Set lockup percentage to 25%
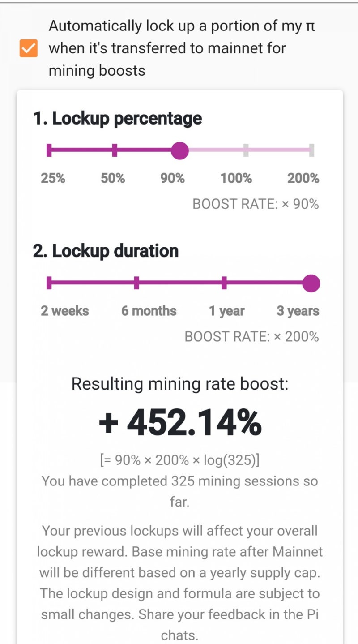Image resolution: width=358 pixels, height=644 pixels. pyautogui.click(x=49, y=150)
